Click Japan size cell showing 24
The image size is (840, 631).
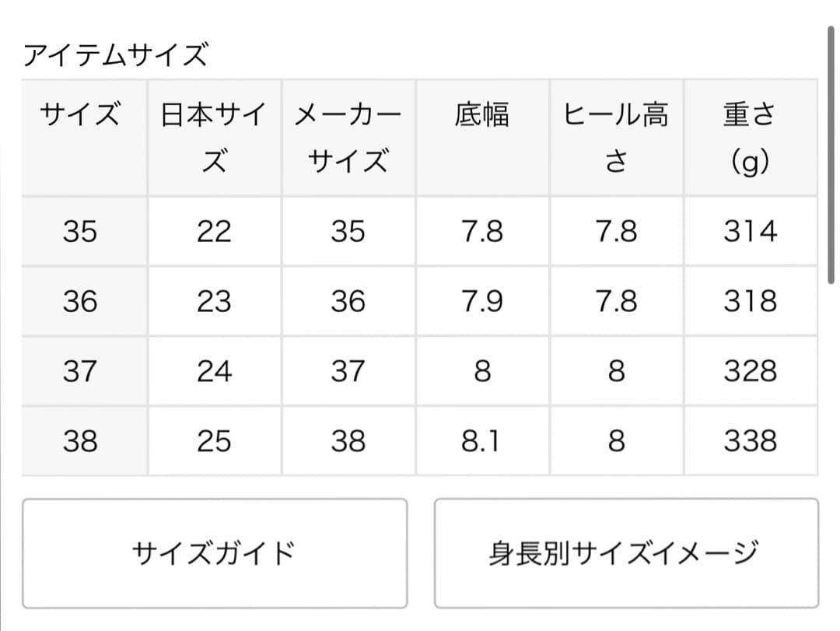click(x=214, y=371)
